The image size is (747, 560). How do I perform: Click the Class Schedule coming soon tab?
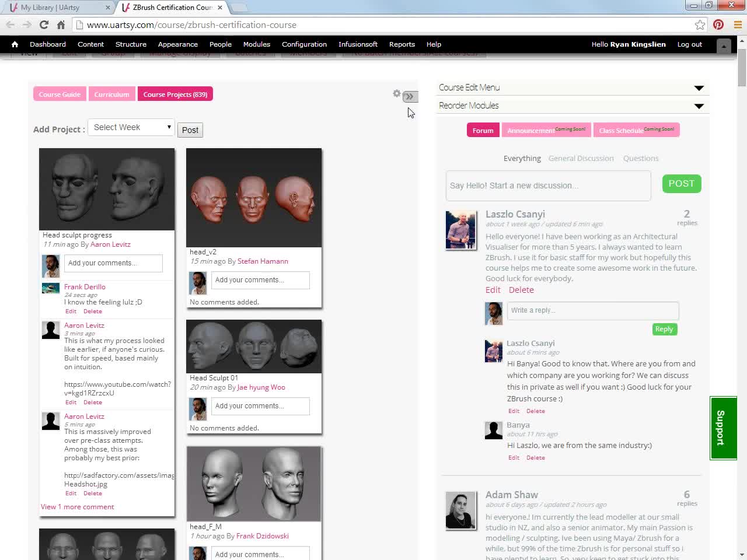point(637,130)
